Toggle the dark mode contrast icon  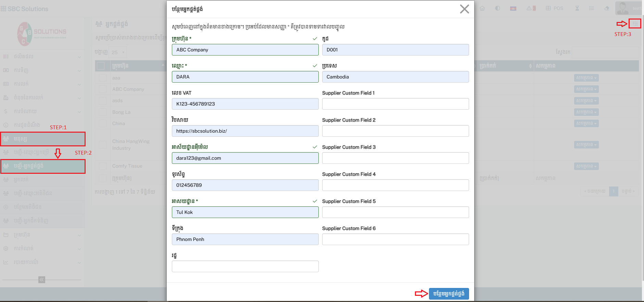click(497, 8)
